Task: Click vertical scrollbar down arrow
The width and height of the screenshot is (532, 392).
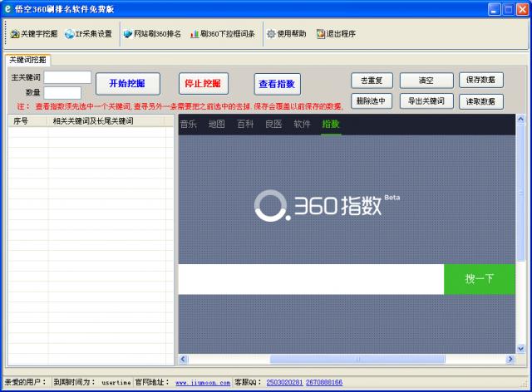Action: tap(520, 348)
